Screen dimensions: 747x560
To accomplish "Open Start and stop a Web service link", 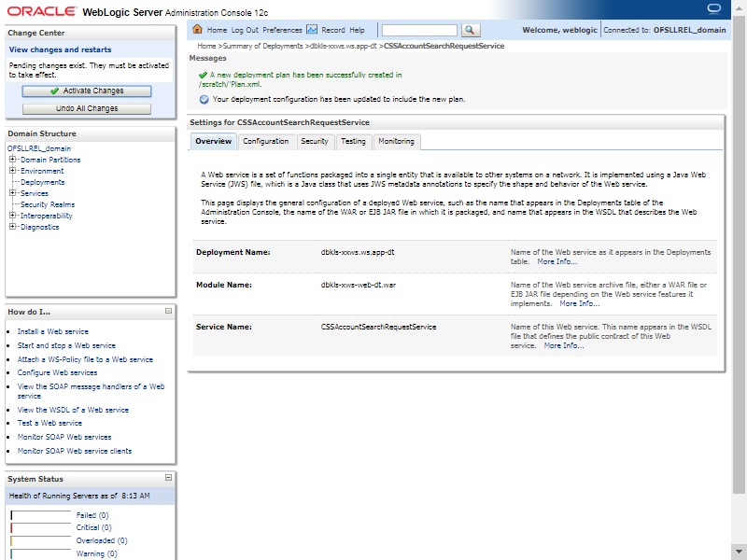I will tap(66, 345).
